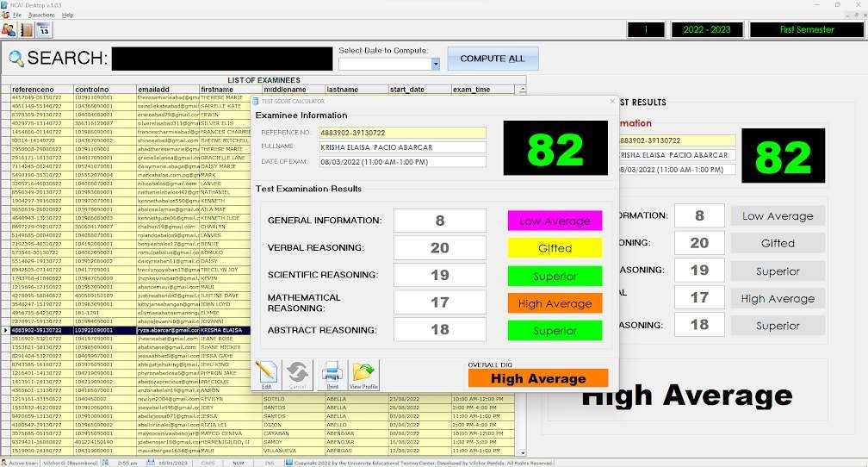Open View Profile folder icon

click(x=364, y=373)
